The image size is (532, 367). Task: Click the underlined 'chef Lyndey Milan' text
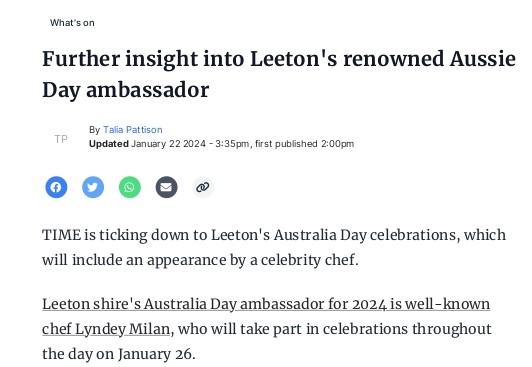click(x=106, y=329)
